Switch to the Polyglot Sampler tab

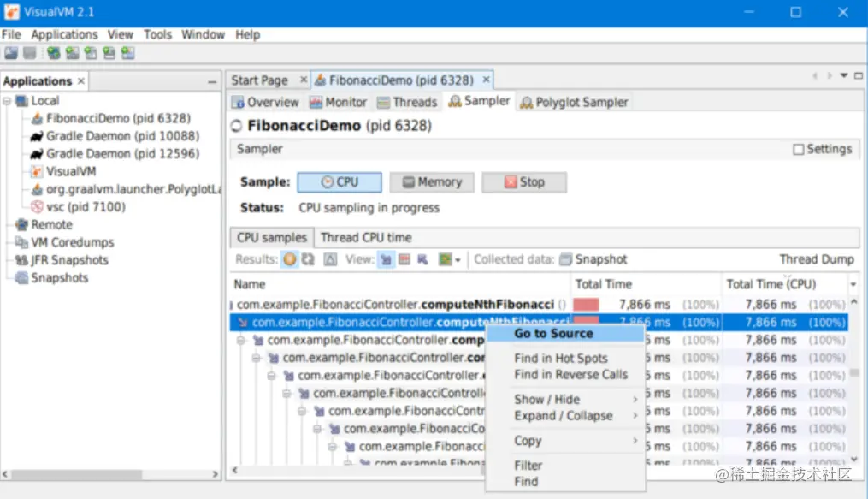[574, 103]
